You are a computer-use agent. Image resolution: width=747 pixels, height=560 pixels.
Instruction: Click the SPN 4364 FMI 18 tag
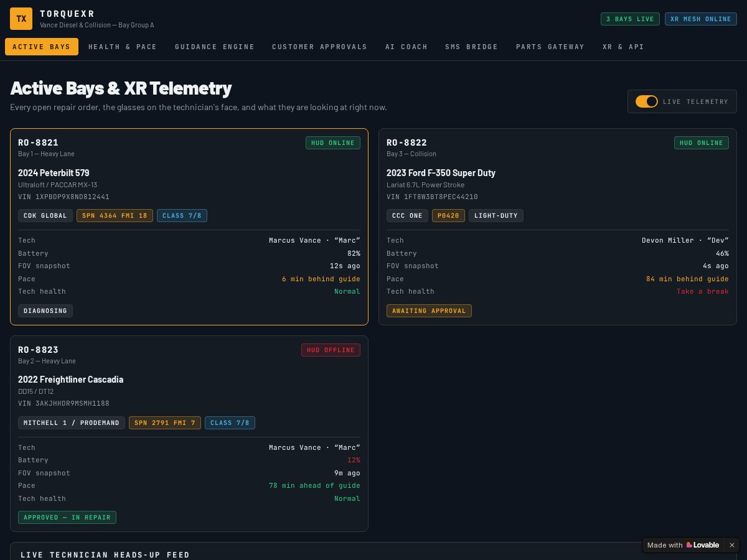click(115, 216)
